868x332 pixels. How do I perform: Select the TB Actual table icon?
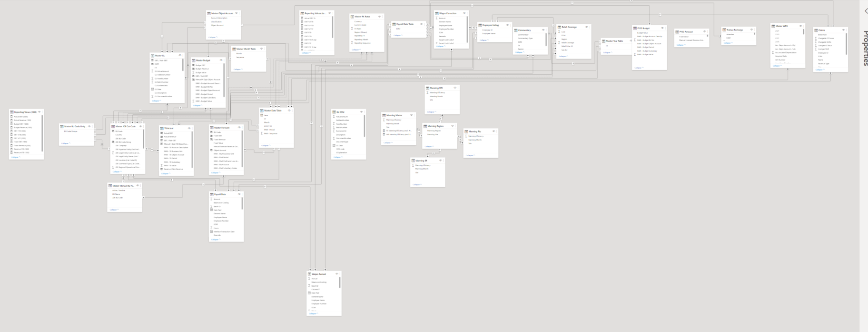(x=162, y=128)
